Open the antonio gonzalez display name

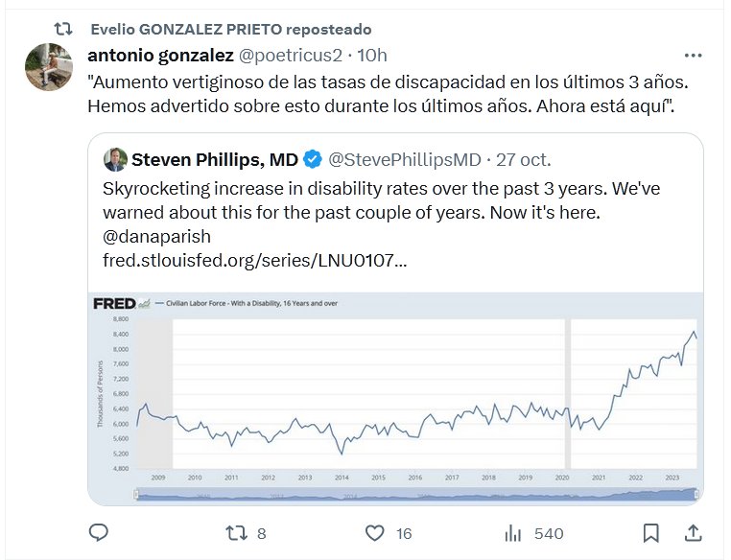[x=159, y=55]
